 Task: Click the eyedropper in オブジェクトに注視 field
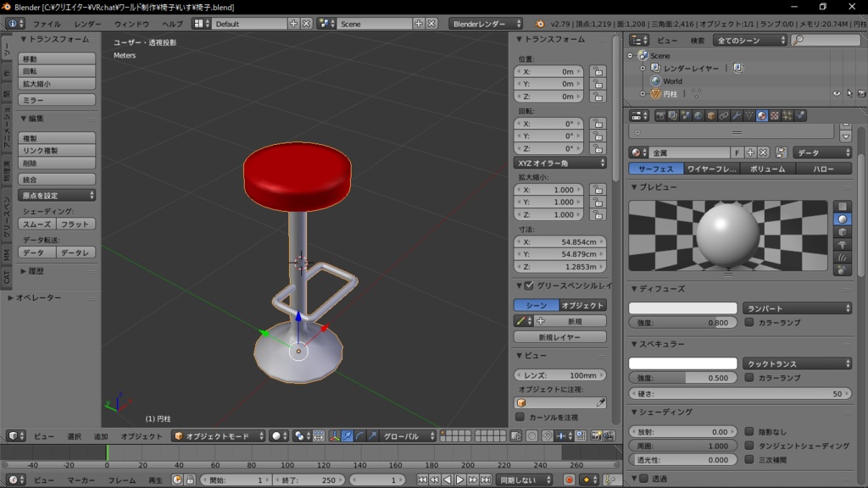(x=601, y=402)
